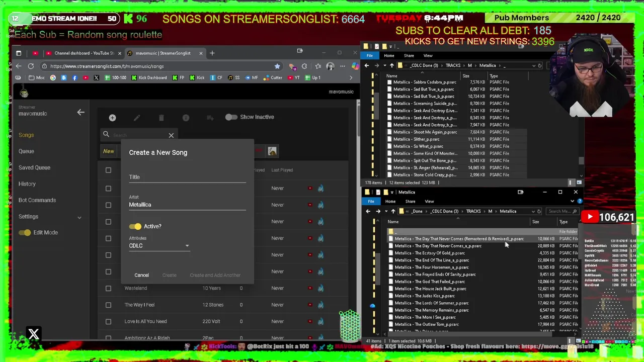The height and width of the screenshot is (362, 644).
Task: Open Share tab in top Explorer window
Action: click(409, 55)
